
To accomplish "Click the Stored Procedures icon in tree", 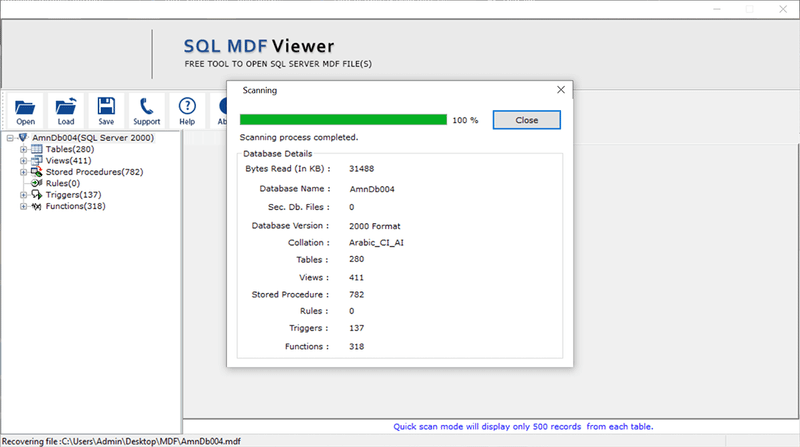I will point(36,171).
